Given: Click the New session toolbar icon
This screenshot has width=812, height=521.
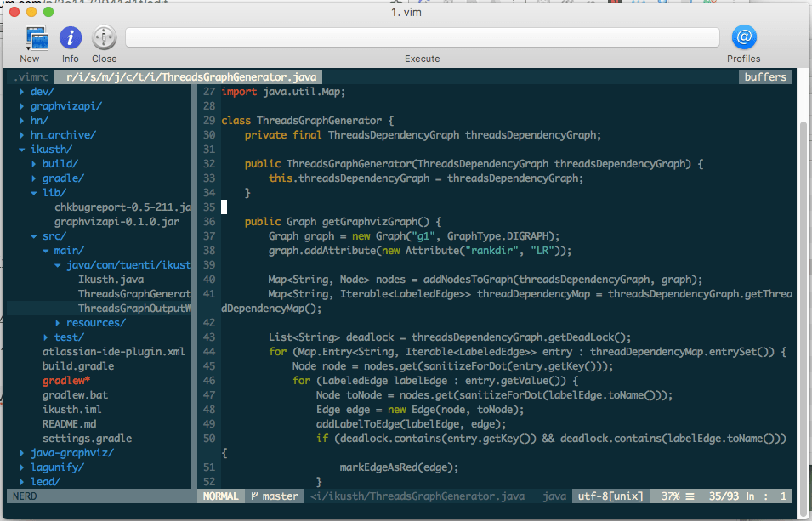Looking at the screenshot, I should (x=35, y=38).
